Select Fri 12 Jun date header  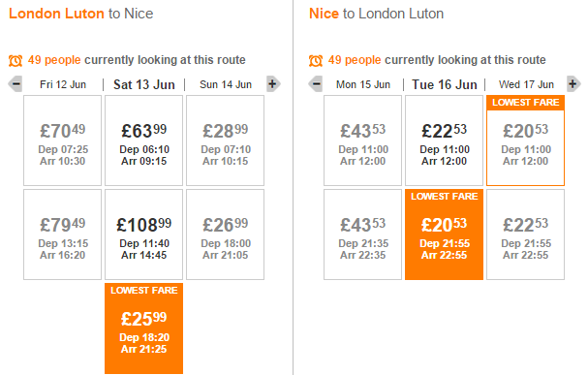pyautogui.click(x=63, y=84)
